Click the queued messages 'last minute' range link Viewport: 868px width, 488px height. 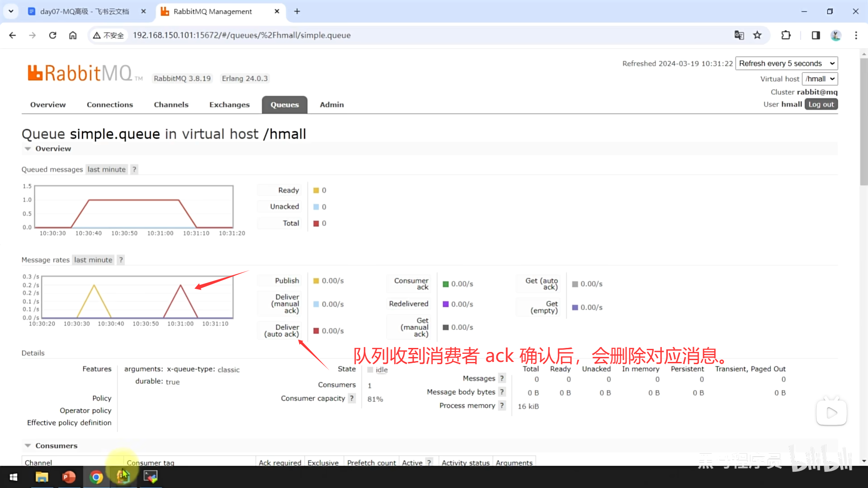(107, 169)
